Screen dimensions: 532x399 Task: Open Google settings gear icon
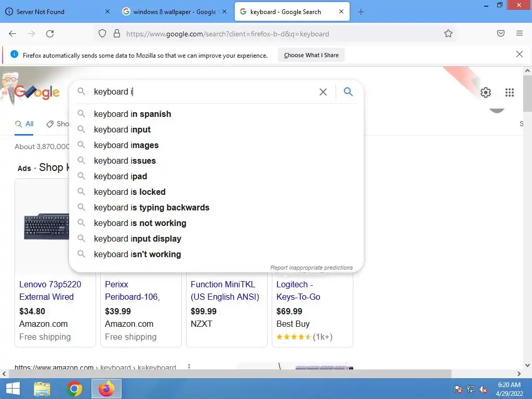click(x=486, y=92)
